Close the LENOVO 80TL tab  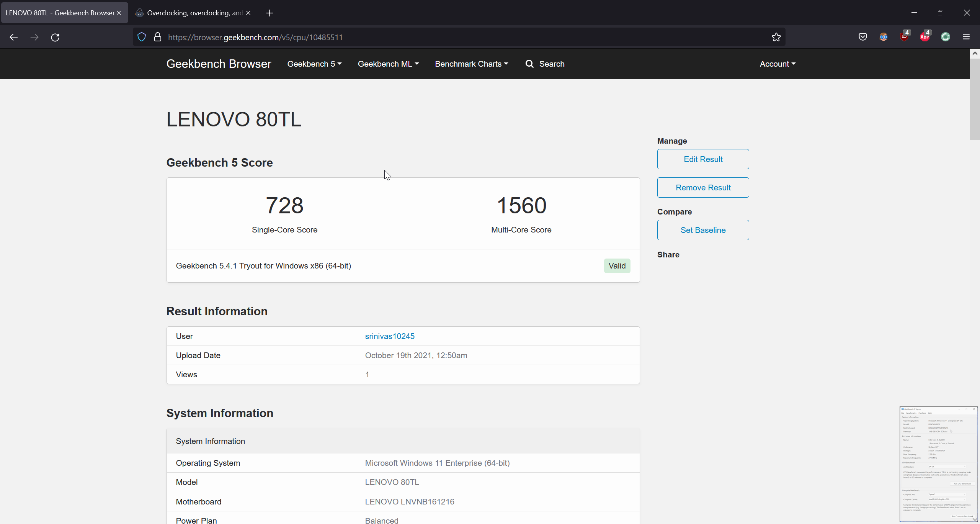coord(119,13)
